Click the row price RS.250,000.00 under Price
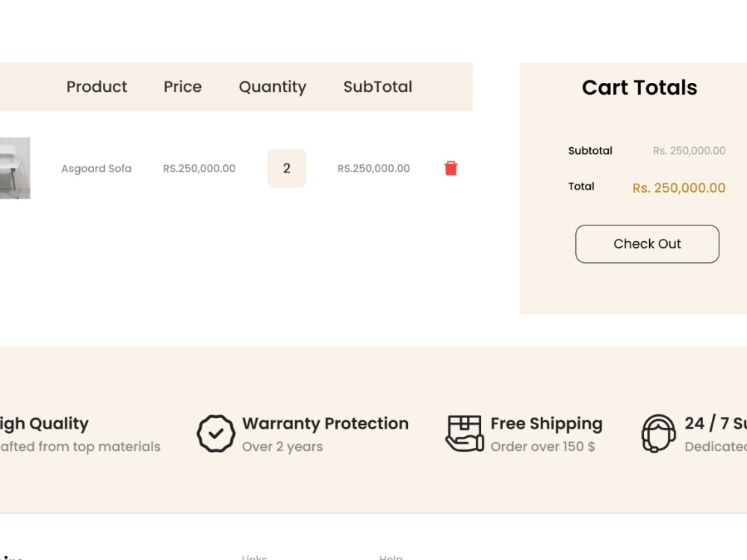 (x=199, y=169)
